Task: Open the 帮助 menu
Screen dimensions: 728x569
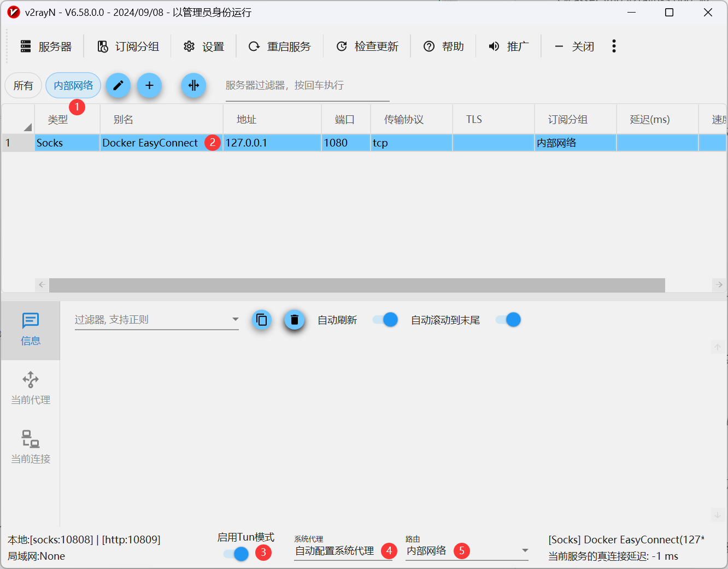Action: [x=443, y=46]
